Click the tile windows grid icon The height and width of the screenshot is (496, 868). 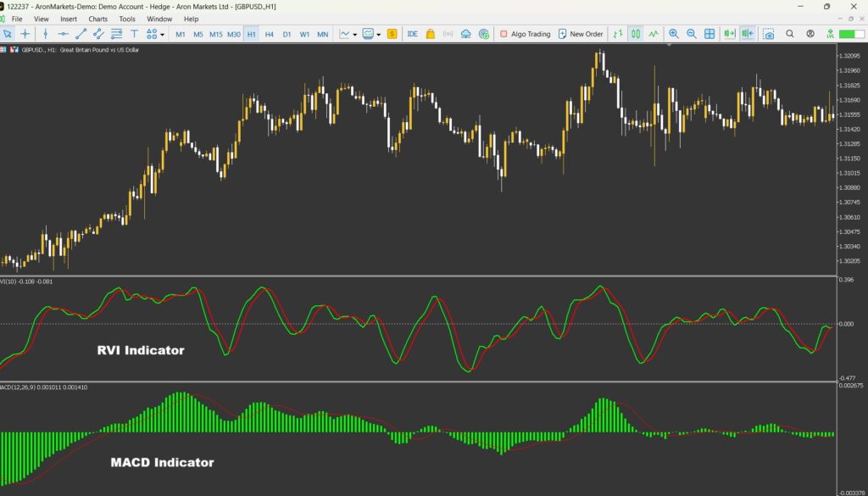pos(709,34)
